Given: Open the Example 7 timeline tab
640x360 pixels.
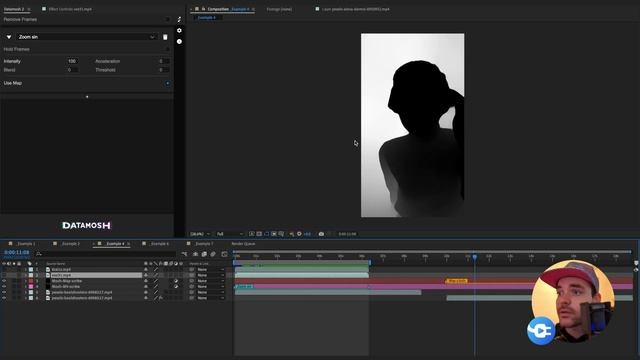Looking at the screenshot, I should pyautogui.click(x=203, y=244).
